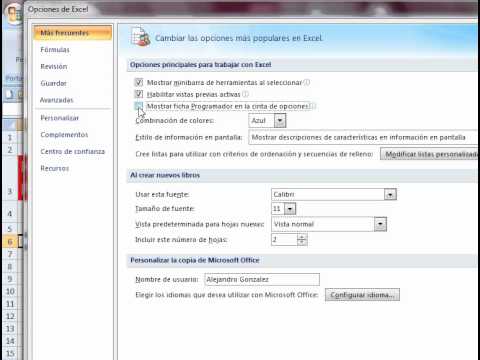Select row 6 header in the worksheet
This screenshot has height=360, width=480.
[10, 241]
